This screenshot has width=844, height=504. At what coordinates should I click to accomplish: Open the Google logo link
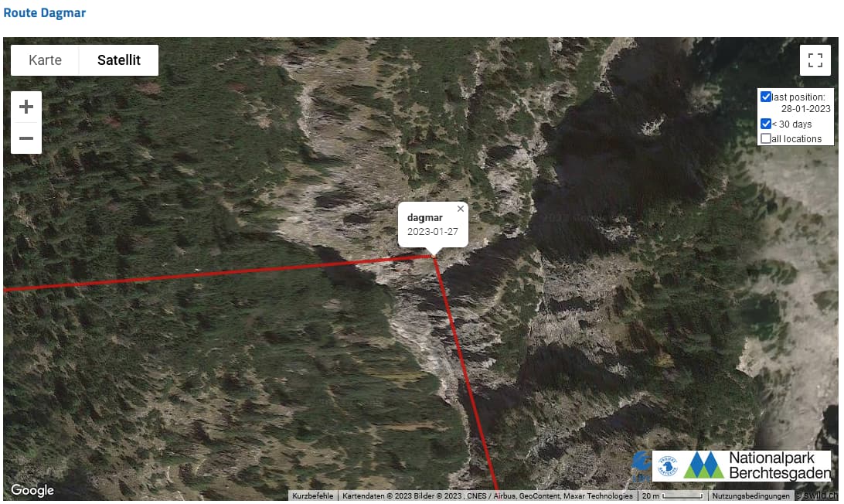click(32, 490)
